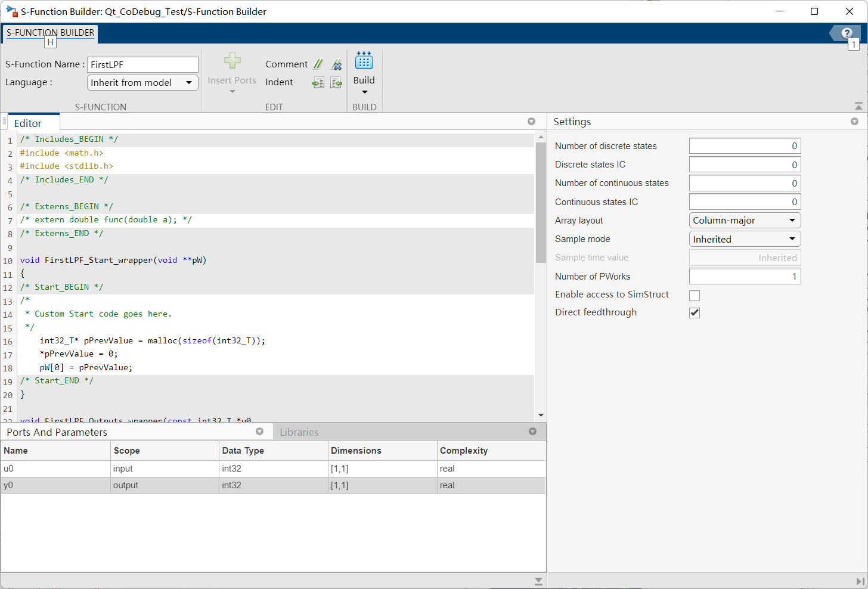Open the Language dropdown

click(x=142, y=83)
